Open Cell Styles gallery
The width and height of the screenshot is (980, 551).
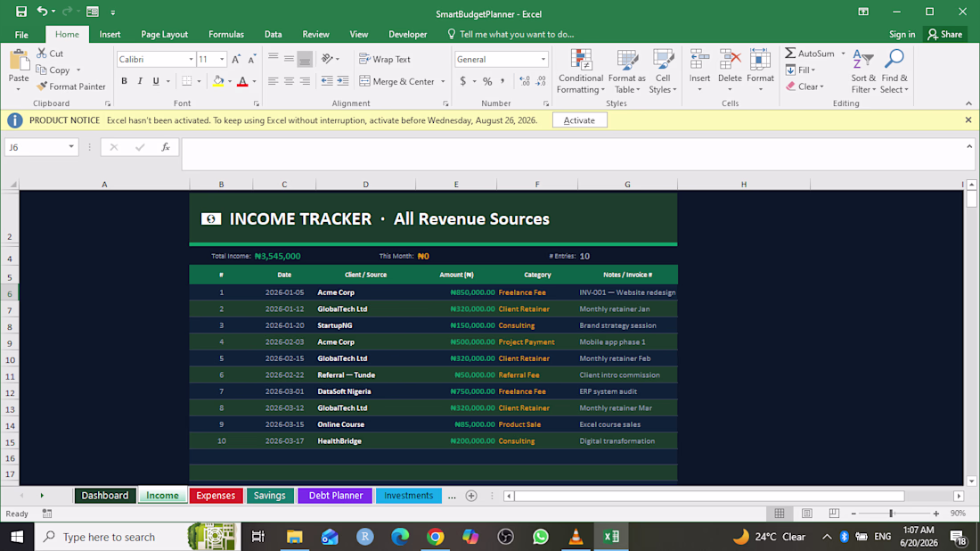click(x=663, y=71)
